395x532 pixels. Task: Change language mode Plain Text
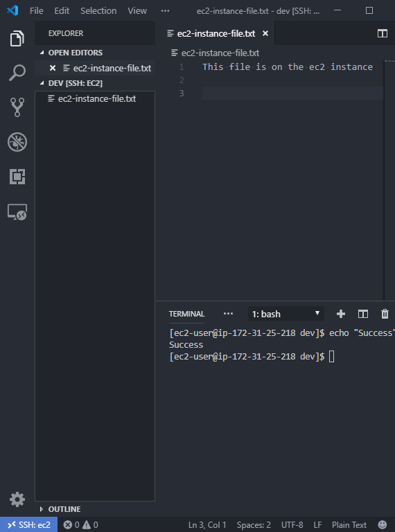coord(349,524)
